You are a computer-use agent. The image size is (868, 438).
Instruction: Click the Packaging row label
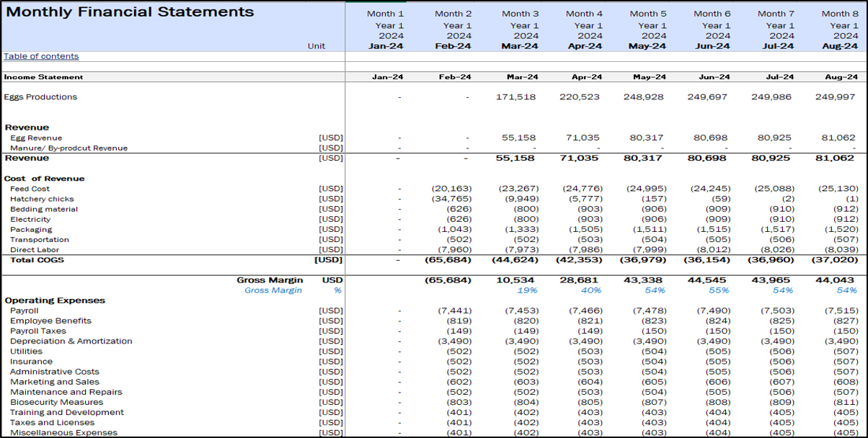[31, 229]
